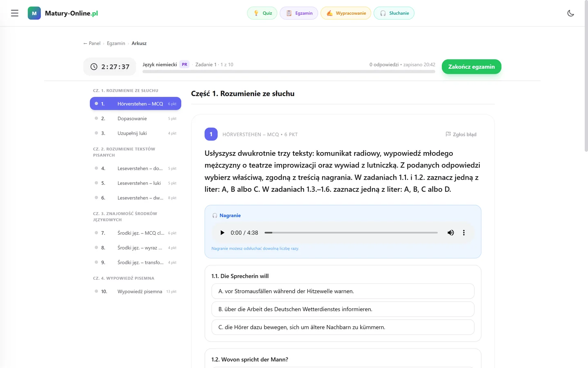Report an error with Zgłoś błąd
Screen dimensions: 588x368
(x=461, y=134)
